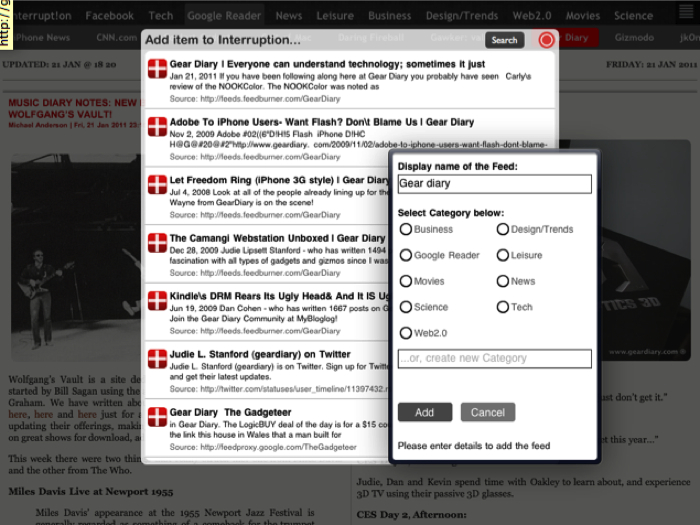This screenshot has width=700, height=525.
Task: Click the feed icon beside 'Everyone can understand technology'
Action: click(157, 69)
